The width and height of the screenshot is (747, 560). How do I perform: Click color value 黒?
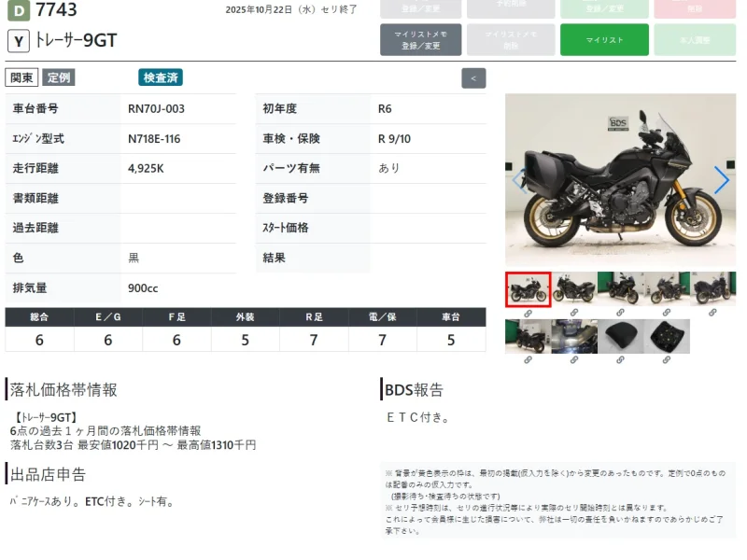pyautogui.click(x=134, y=259)
